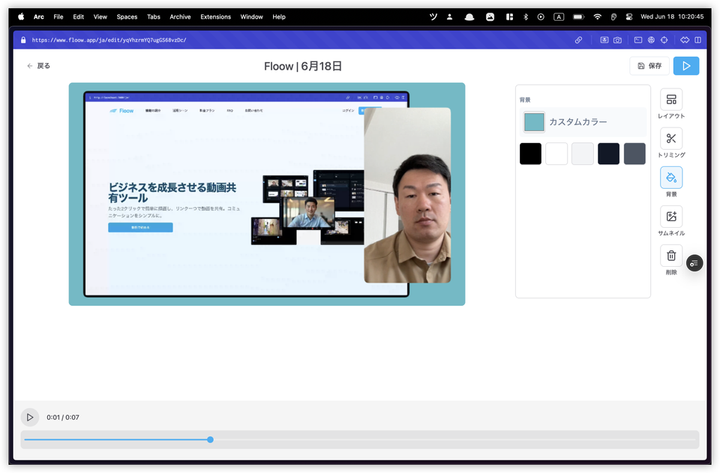The width and height of the screenshot is (720, 473).
Task: Click the floating dark round widget button
Action: click(695, 263)
